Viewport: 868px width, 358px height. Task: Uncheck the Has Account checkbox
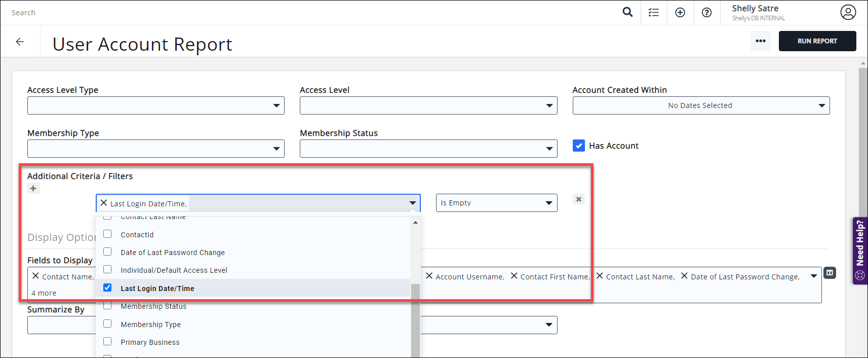point(579,146)
